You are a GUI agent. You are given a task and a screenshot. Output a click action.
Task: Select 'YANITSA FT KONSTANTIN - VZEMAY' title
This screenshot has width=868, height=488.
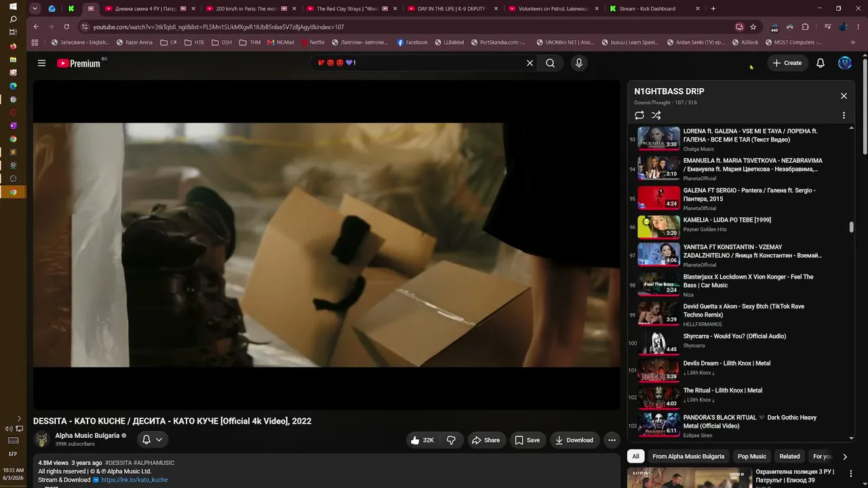752,251
